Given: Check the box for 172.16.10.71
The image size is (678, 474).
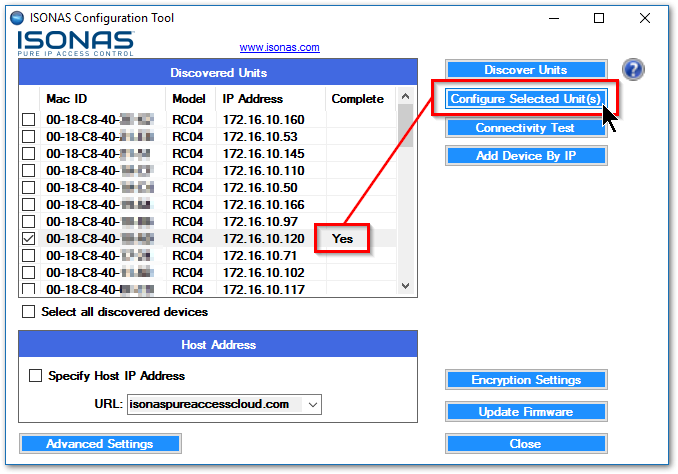Looking at the screenshot, I should [x=29, y=255].
